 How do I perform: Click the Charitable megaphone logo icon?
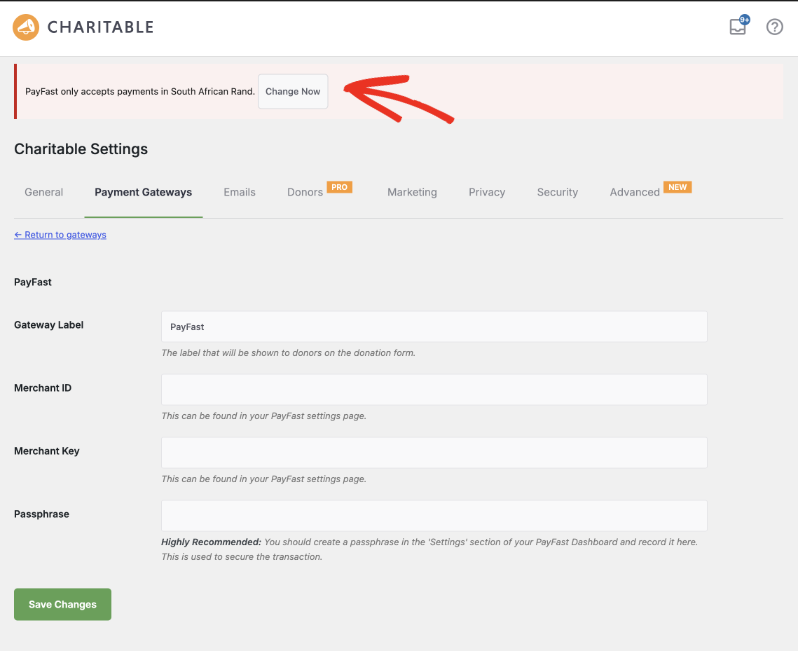(x=26, y=27)
